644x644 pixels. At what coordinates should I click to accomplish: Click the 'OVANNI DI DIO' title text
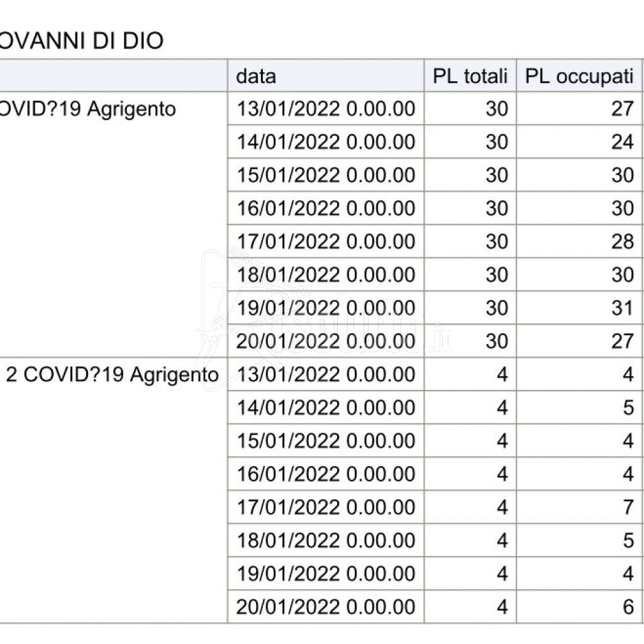click(82, 41)
